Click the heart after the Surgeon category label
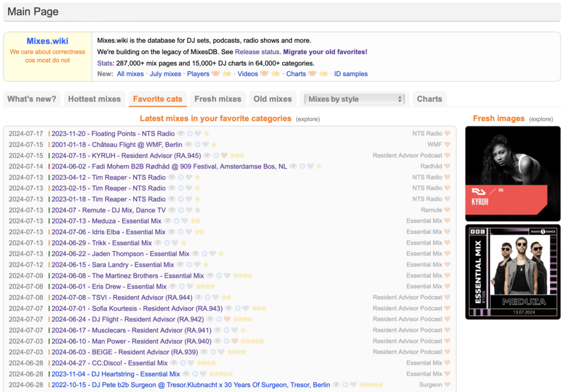 point(447,385)
